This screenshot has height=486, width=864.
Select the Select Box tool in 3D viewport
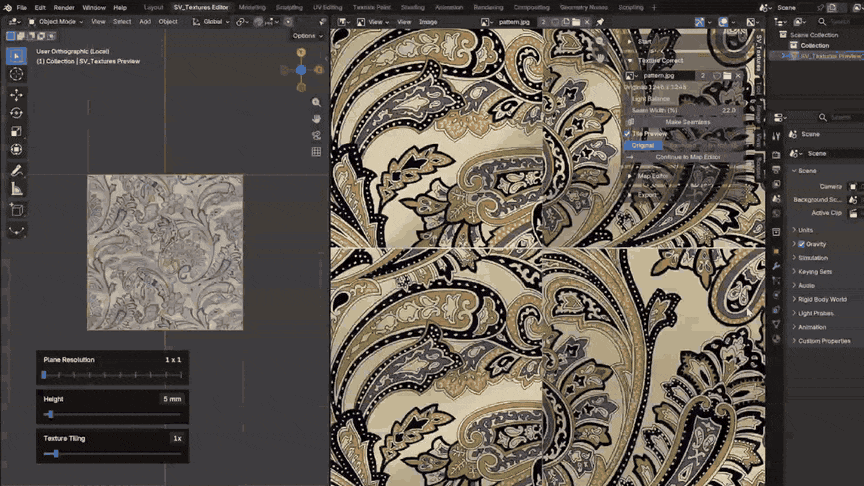click(x=17, y=56)
